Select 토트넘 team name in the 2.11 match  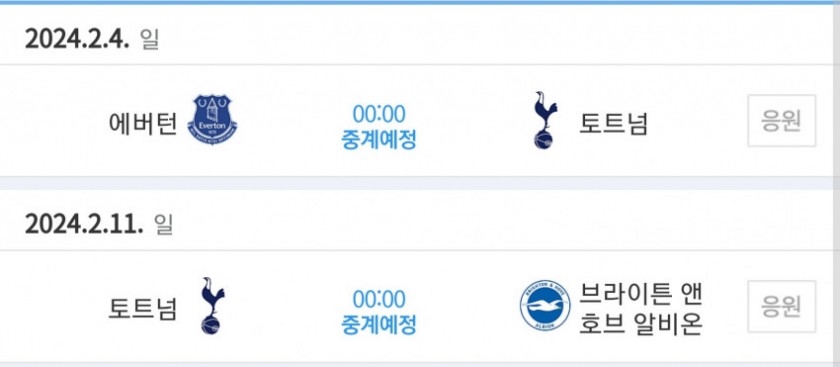pyautogui.click(x=142, y=310)
